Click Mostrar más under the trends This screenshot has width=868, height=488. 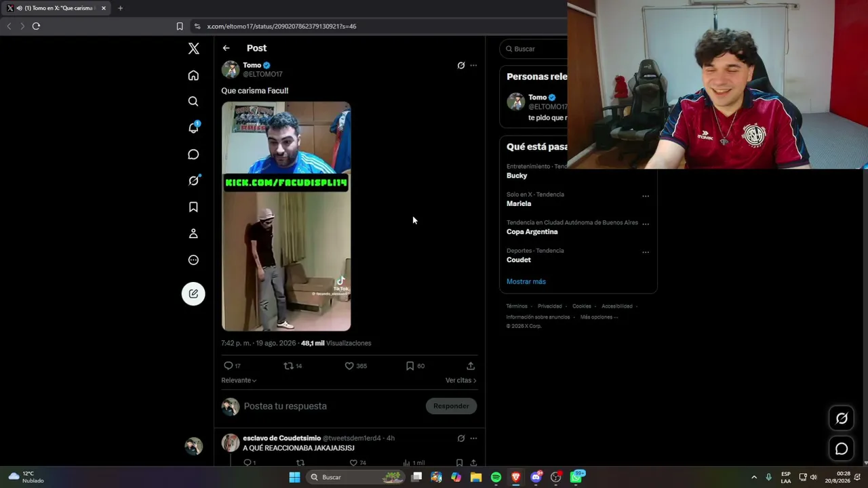pyautogui.click(x=526, y=281)
